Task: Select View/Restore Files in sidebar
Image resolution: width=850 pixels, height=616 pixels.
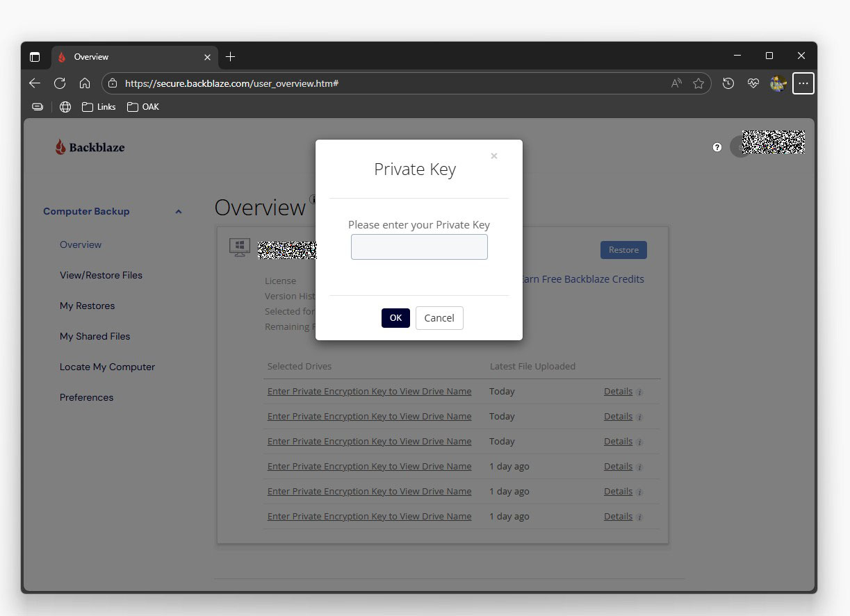Action: tap(101, 275)
